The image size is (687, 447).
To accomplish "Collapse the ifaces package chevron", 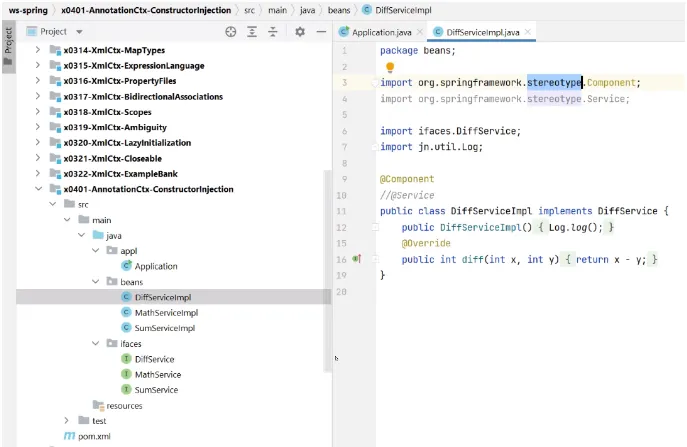I will tap(96, 343).
